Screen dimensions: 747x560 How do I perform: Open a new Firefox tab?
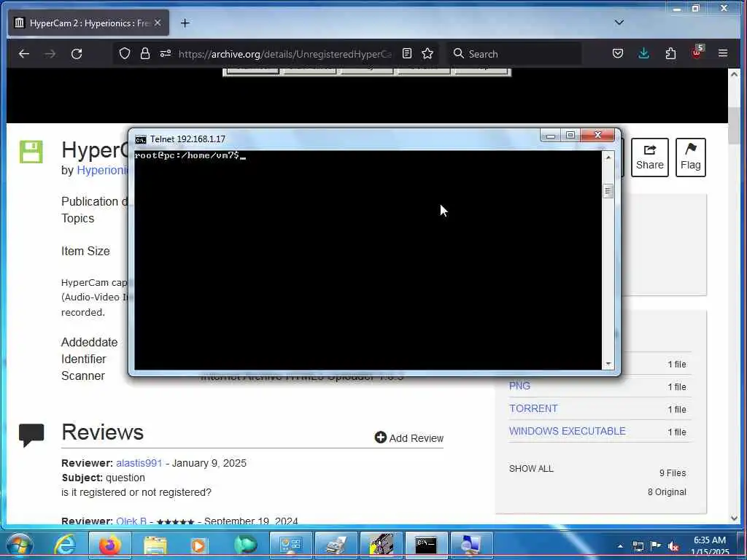tap(185, 23)
